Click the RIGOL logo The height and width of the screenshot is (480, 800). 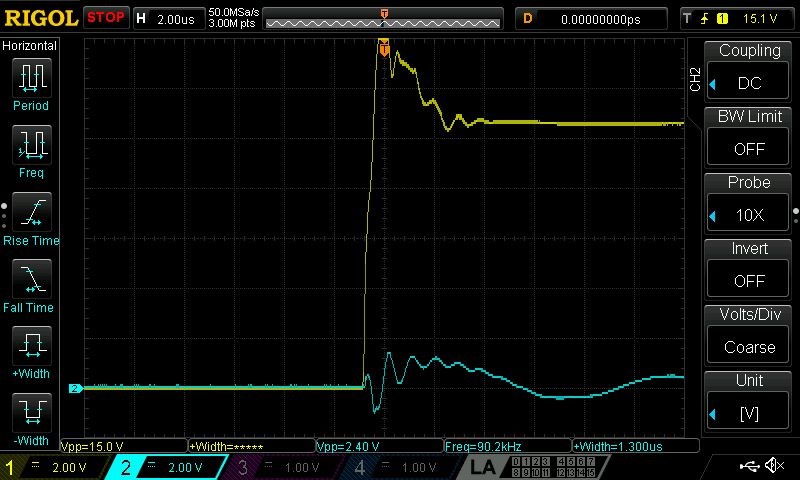point(41,18)
